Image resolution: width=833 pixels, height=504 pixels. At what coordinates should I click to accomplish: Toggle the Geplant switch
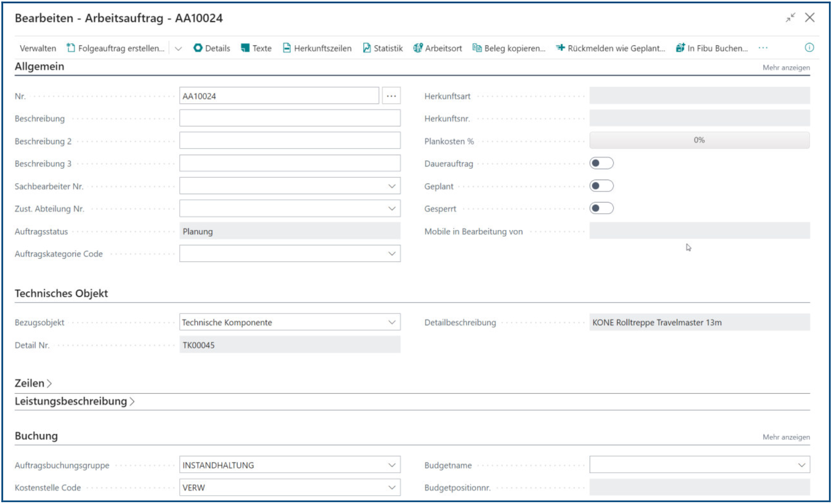[601, 186]
